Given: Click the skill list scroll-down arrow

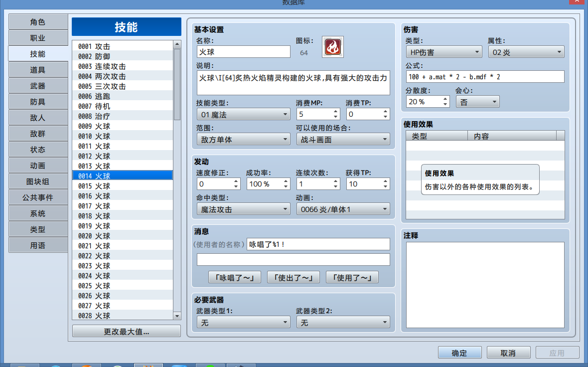Looking at the screenshot, I should [177, 316].
